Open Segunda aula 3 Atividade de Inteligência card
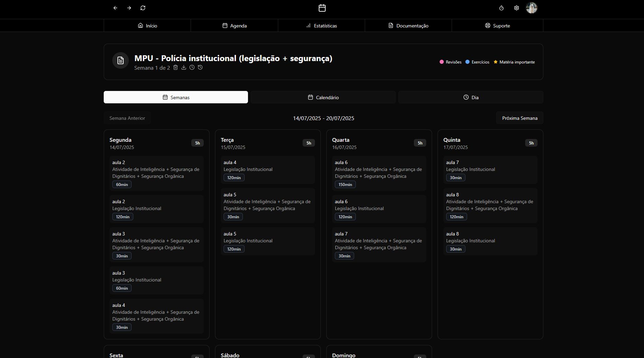Viewport: 644px width, 358px height. [x=157, y=245]
